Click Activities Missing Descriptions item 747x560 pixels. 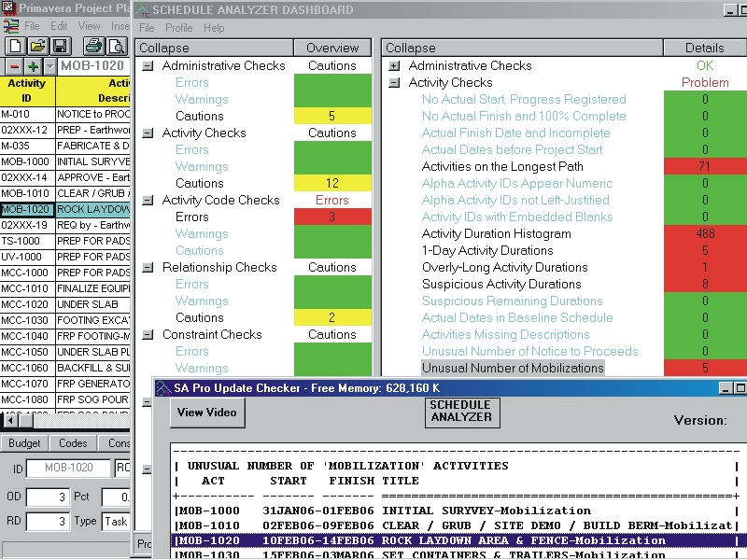[506, 335]
